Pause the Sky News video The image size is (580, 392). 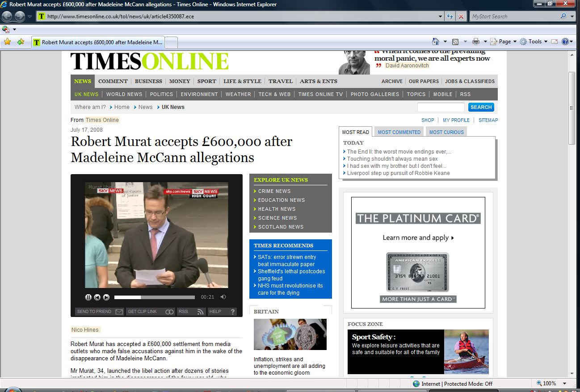tap(88, 297)
